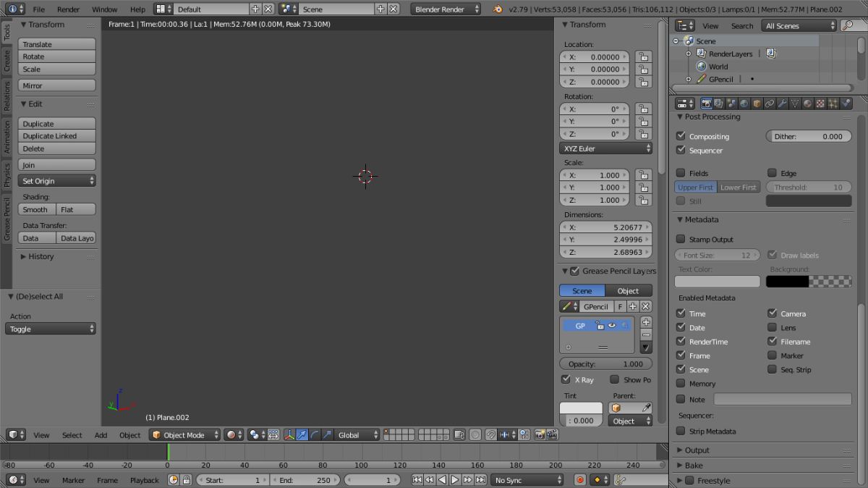Open the Window menu
This screenshot has height=488, width=868.
[105, 9]
